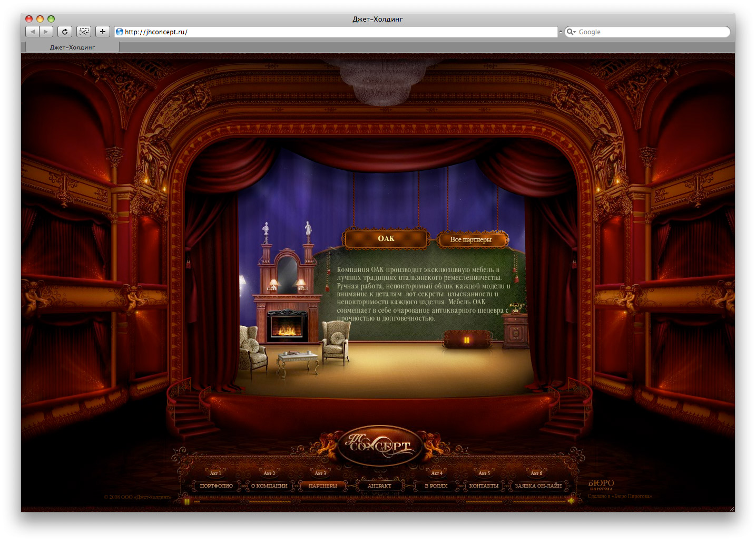Open the ПАРТНЕРЫ section

323,486
